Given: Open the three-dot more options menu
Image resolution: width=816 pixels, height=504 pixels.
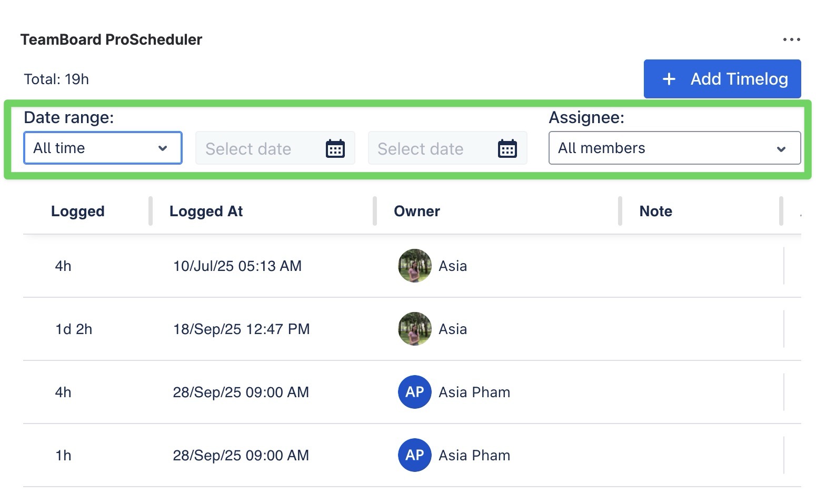Looking at the screenshot, I should [x=791, y=39].
